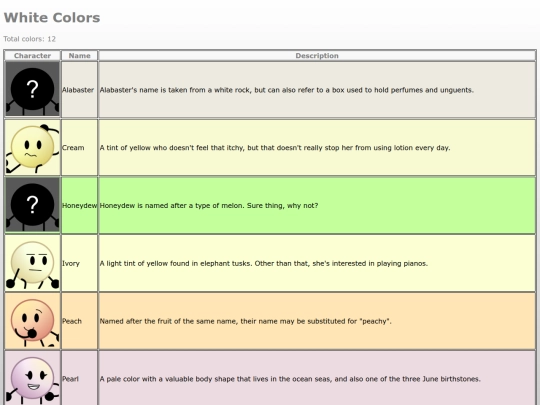The height and width of the screenshot is (405, 540).
Task: Click the Character column header
Action: click(x=32, y=55)
